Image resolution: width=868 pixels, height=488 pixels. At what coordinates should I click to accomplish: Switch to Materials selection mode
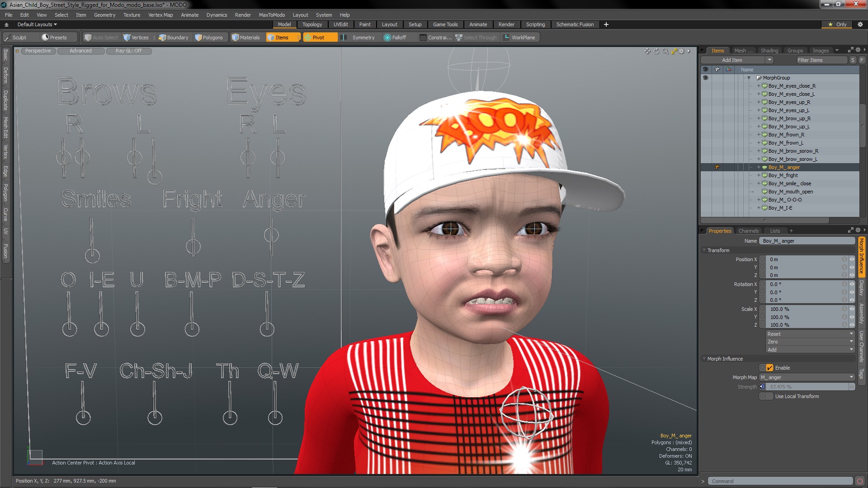[246, 38]
